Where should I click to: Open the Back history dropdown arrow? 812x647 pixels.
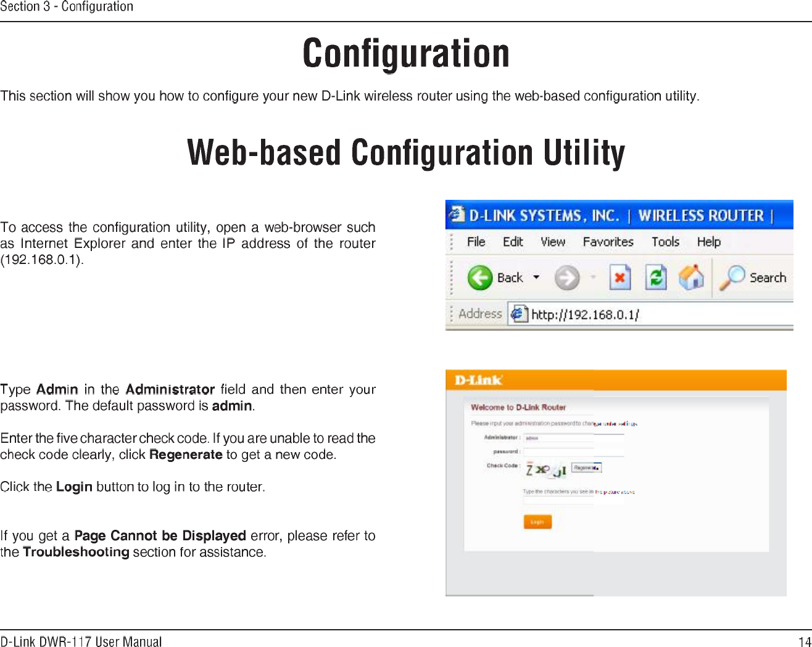click(536, 278)
